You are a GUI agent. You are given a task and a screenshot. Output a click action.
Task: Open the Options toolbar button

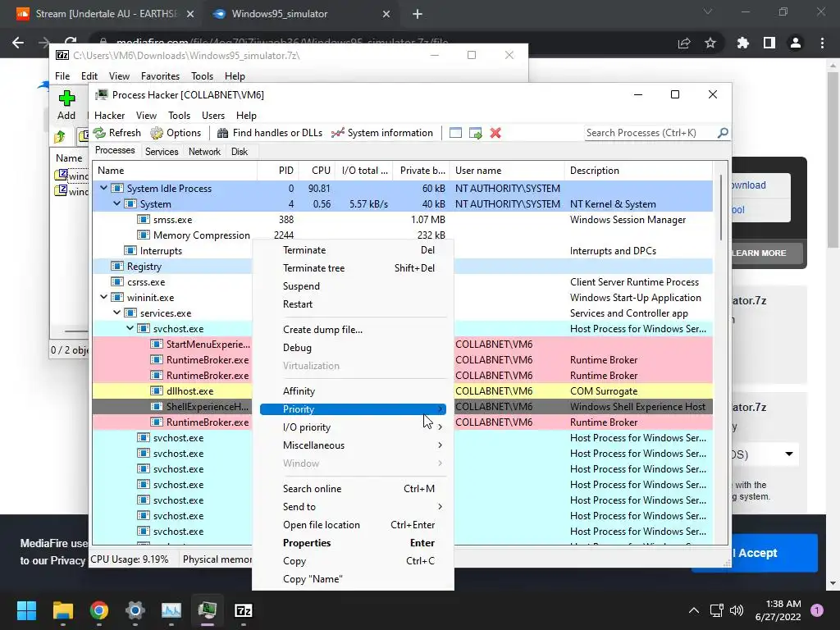point(176,133)
